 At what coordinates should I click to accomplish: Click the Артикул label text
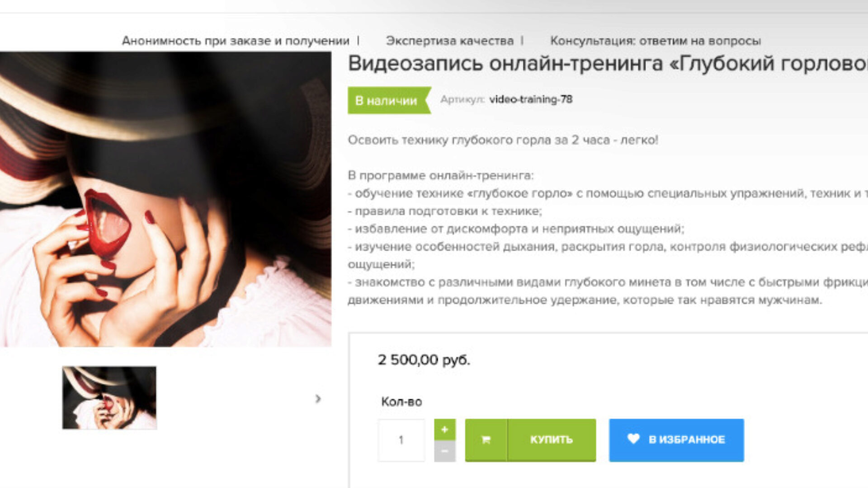click(462, 99)
